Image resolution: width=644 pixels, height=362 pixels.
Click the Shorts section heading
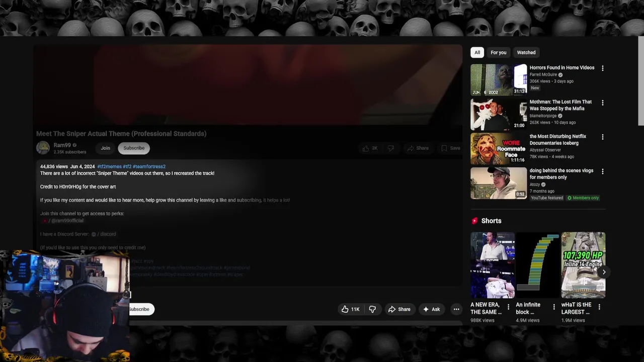tap(491, 221)
